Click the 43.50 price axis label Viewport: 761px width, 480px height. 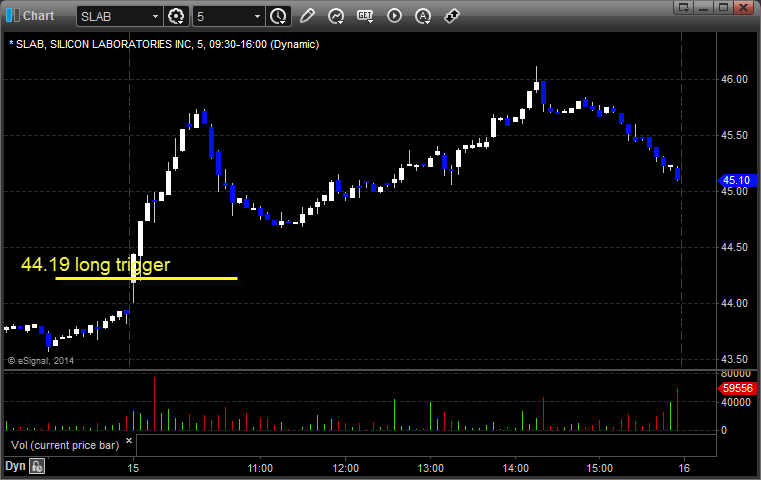tap(734, 360)
